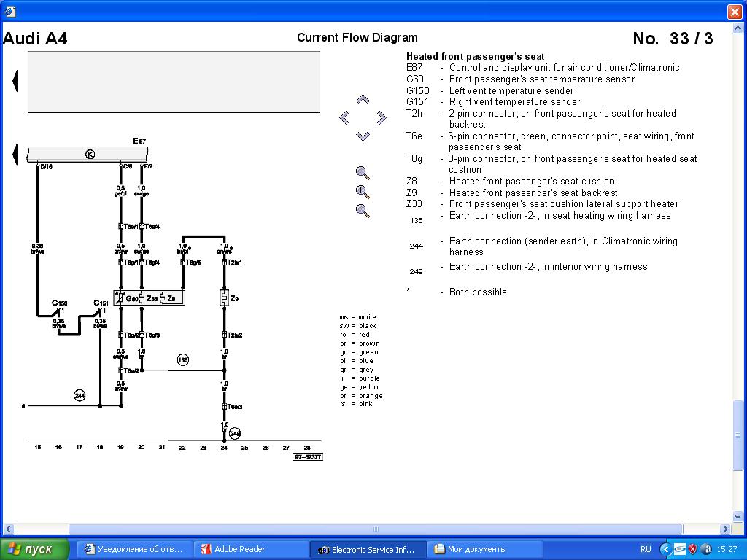Click the left navigation arrow beside the diagram
Image resolution: width=747 pixels, height=560 pixels.
click(344, 117)
